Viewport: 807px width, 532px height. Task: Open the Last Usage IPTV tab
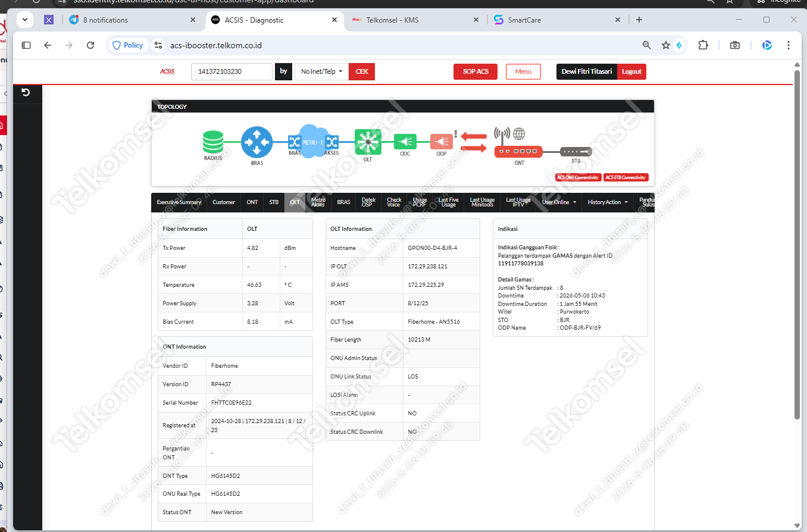(x=518, y=202)
